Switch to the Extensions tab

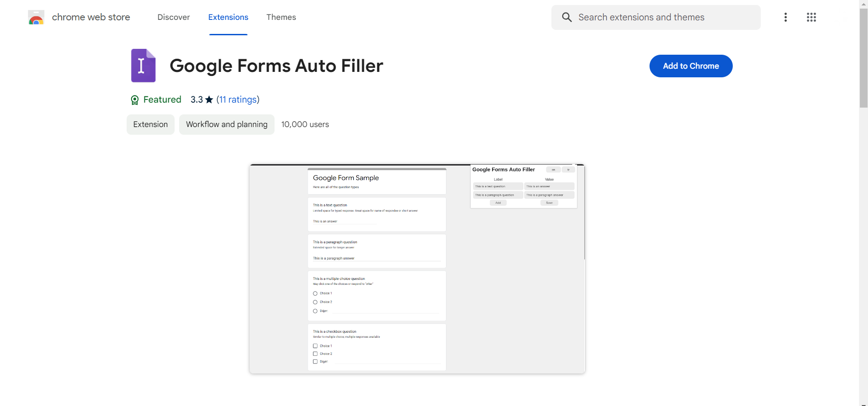228,17
